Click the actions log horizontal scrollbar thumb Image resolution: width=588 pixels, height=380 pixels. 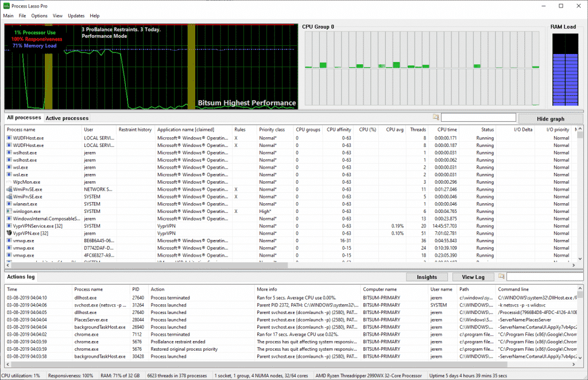pos(259,364)
